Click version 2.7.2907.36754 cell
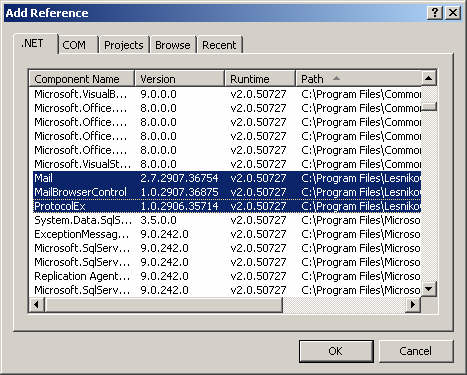467x375 pixels. coord(179,178)
